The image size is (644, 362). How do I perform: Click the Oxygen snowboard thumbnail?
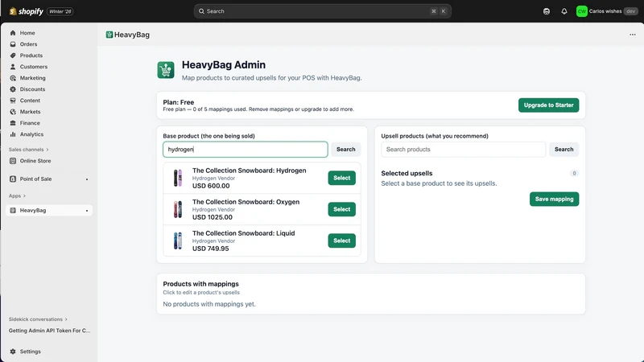tap(178, 210)
